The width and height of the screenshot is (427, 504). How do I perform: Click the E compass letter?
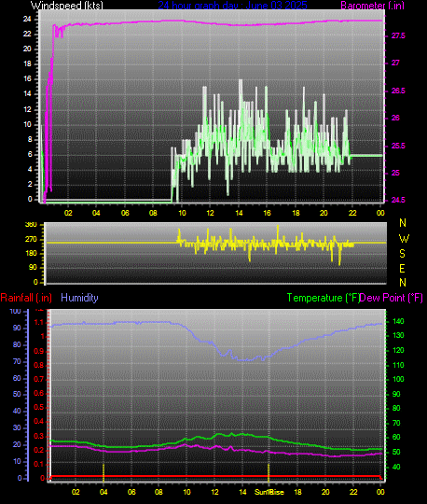402,269
